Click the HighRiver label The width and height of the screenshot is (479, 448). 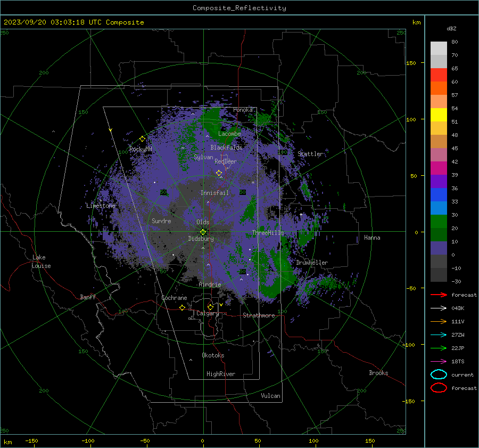[x=221, y=374]
